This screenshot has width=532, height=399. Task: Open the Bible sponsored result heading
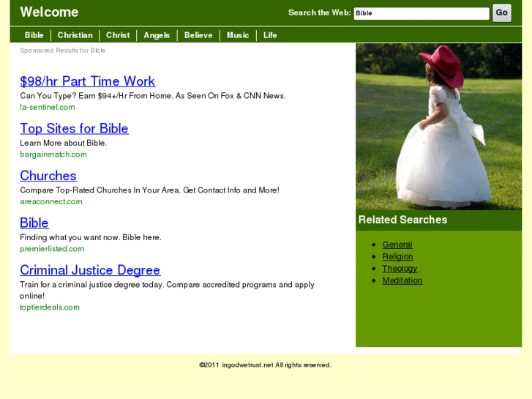34,223
